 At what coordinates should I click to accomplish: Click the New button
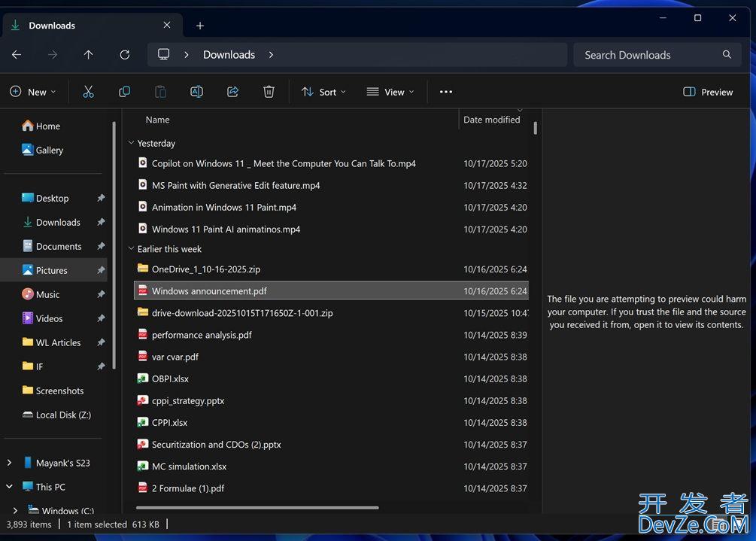[32, 92]
